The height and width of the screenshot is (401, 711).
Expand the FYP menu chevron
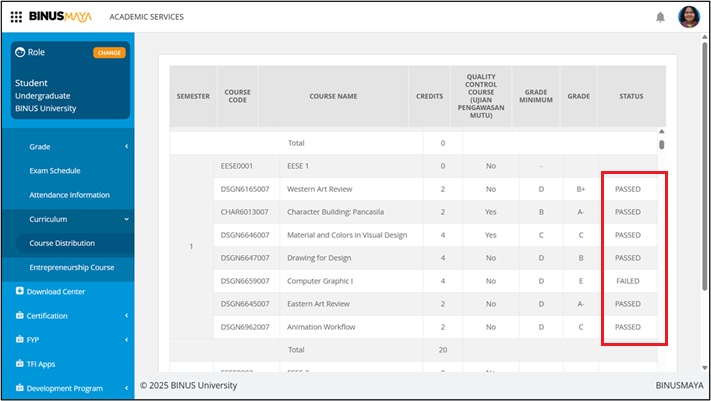coord(127,340)
